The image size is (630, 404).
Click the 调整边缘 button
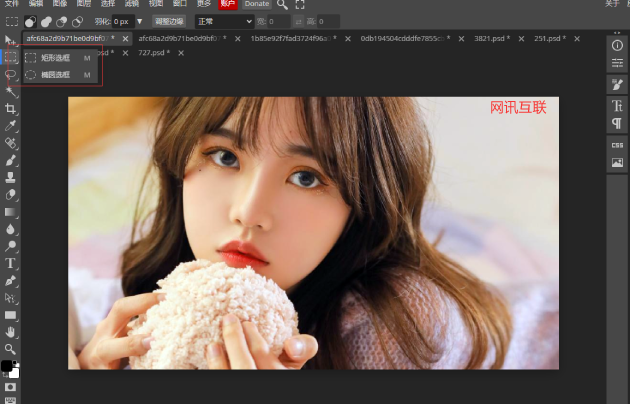(x=169, y=21)
